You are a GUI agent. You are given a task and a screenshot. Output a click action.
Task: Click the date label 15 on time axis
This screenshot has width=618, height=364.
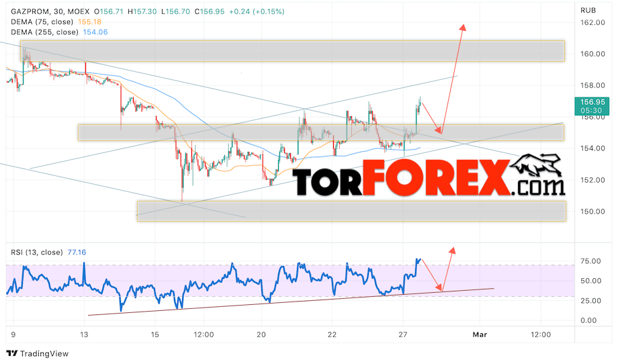pos(155,334)
